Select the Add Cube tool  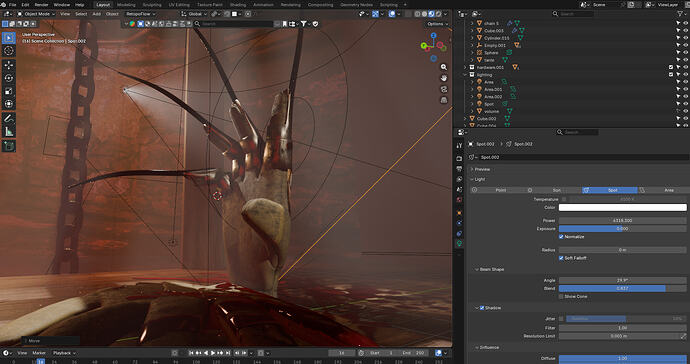click(x=8, y=146)
